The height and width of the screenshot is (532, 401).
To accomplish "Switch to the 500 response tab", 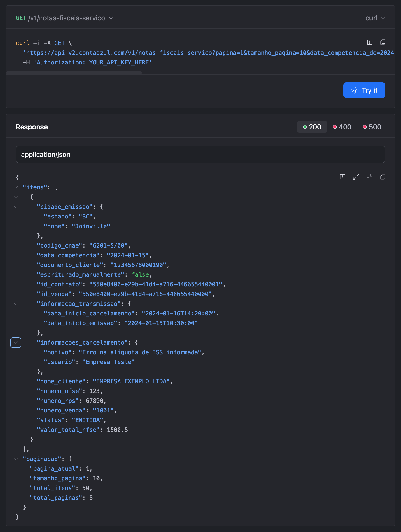I will point(372,127).
